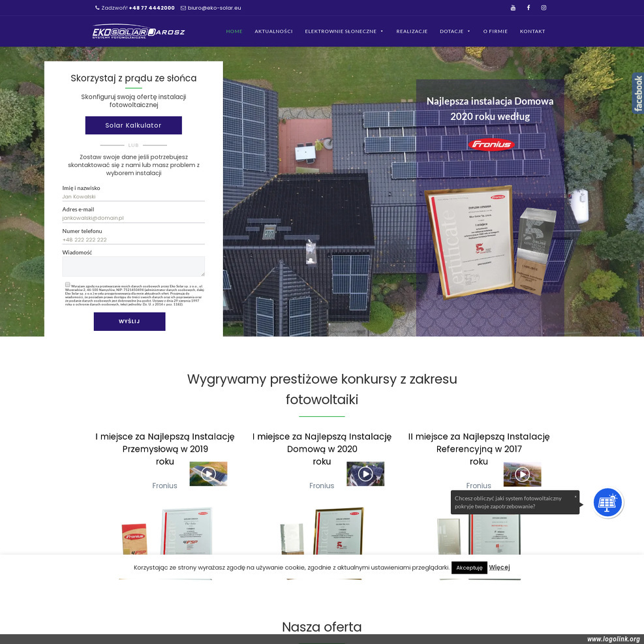Screen dimensions: 644x644
Task: Click the Fronius logo in hero banner
Action: pyautogui.click(x=491, y=145)
